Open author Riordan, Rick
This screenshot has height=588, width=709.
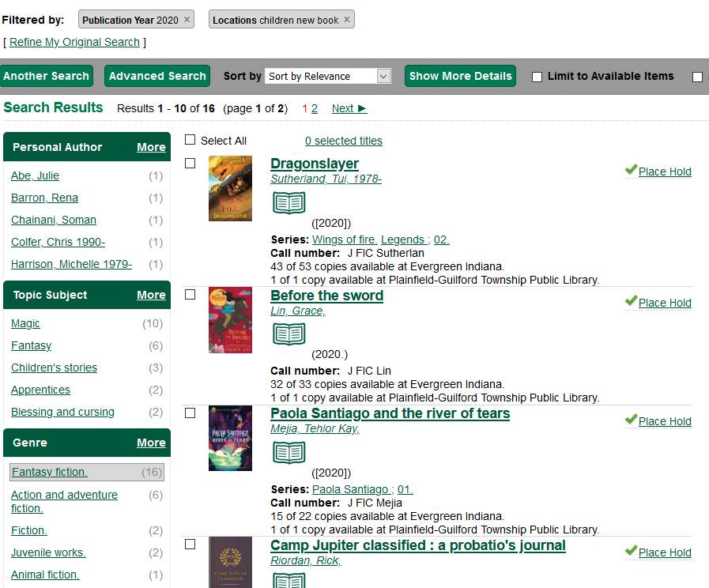coord(306,560)
